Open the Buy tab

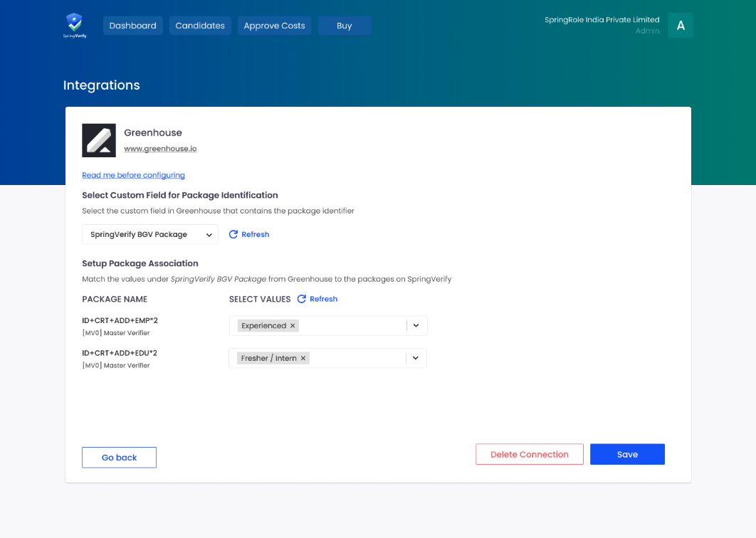(x=345, y=26)
